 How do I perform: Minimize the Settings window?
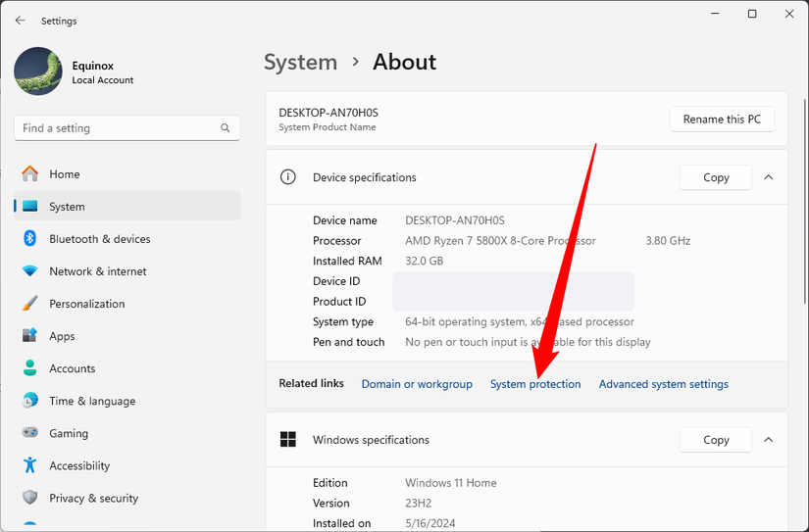(x=715, y=14)
